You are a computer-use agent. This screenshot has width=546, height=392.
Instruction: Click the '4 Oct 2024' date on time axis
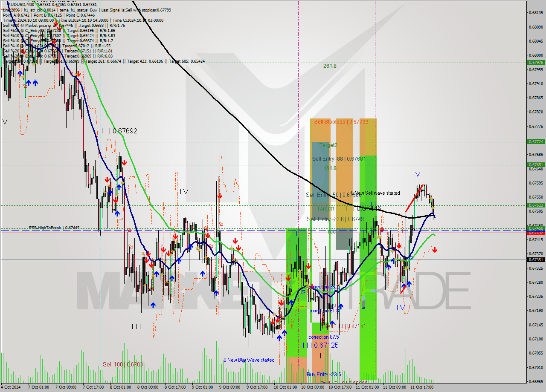pyautogui.click(x=12, y=387)
